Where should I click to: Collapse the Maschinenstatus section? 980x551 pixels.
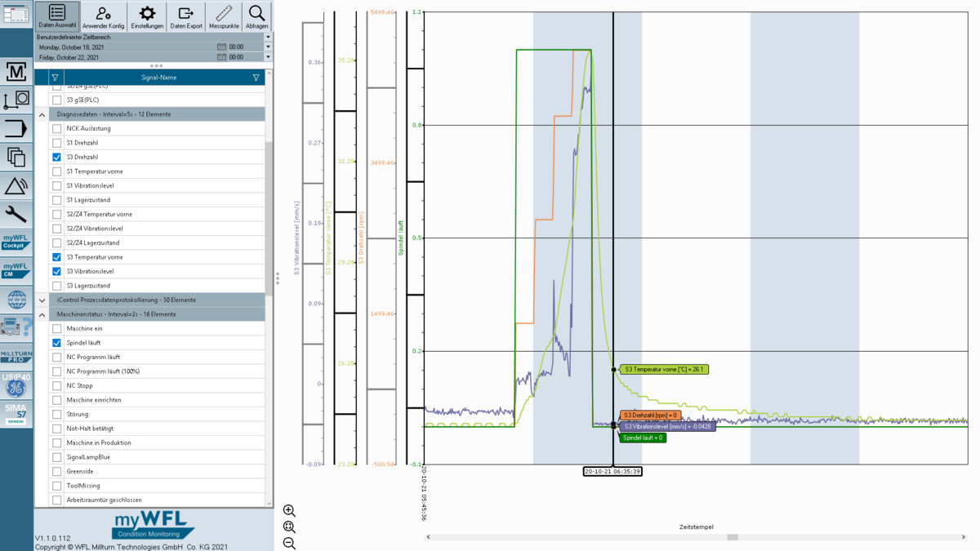click(x=42, y=314)
